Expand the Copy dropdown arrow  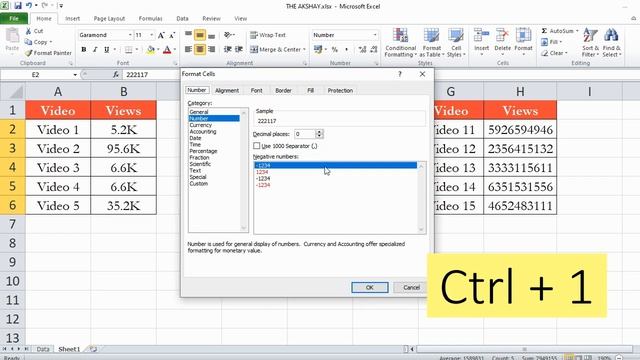[x=51, y=42]
